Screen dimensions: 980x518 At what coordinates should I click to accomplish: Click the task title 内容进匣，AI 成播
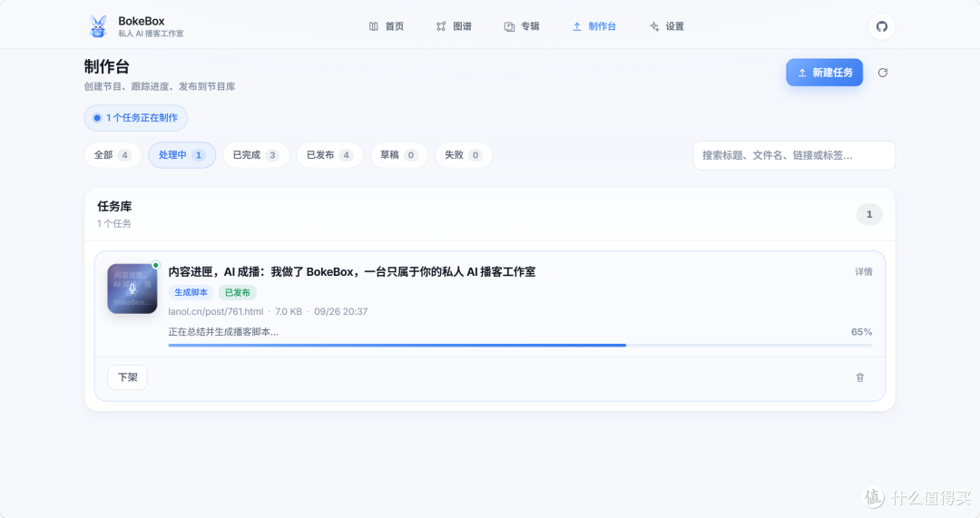click(x=352, y=272)
